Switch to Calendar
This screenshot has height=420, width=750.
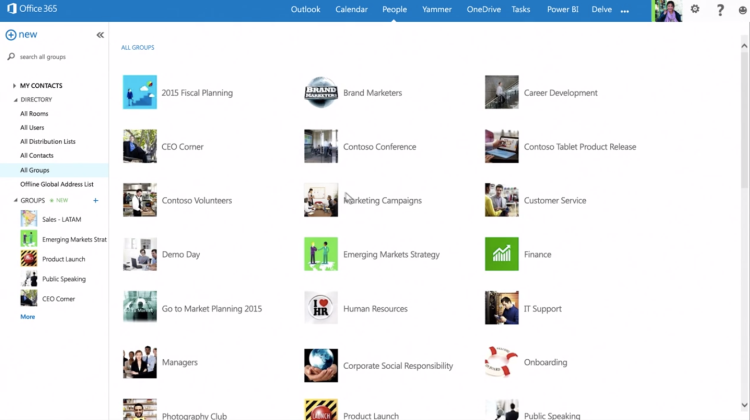pyautogui.click(x=351, y=9)
